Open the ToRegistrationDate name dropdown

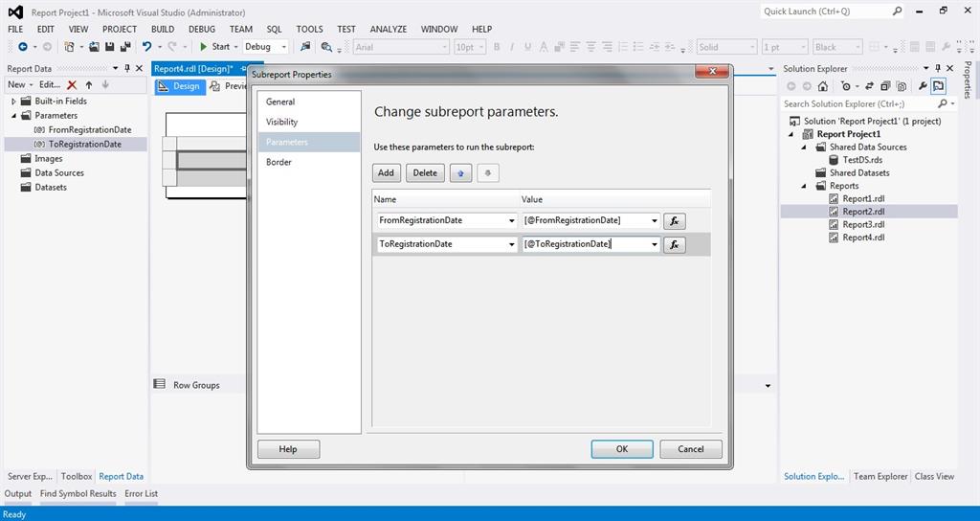click(512, 244)
